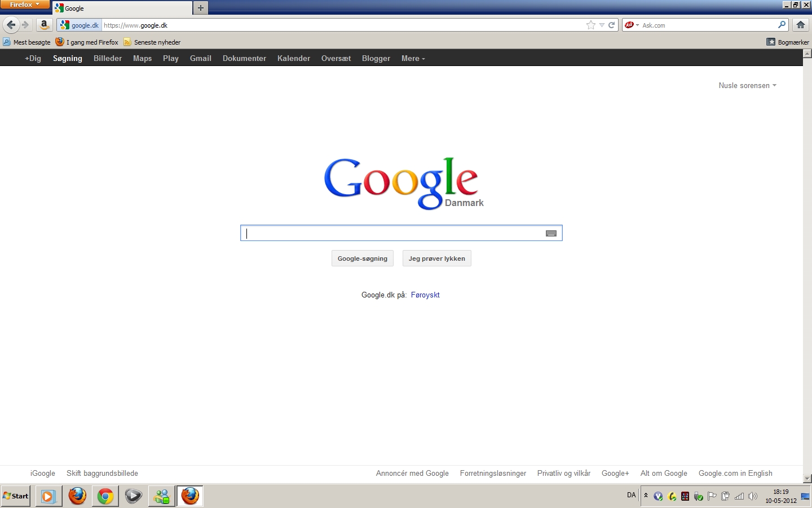The image size is (812, 508).
Task: Open Maps in the Google bar
Action: point(142,58)
